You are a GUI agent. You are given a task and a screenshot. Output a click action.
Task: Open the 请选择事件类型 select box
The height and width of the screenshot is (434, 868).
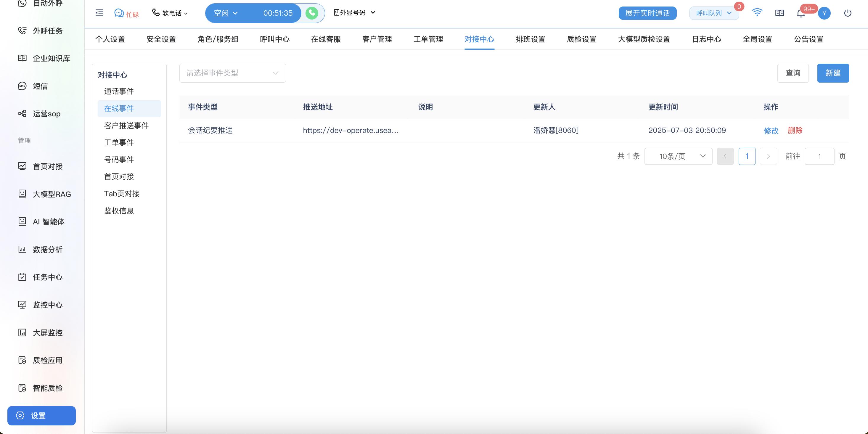tap(232, 73)
